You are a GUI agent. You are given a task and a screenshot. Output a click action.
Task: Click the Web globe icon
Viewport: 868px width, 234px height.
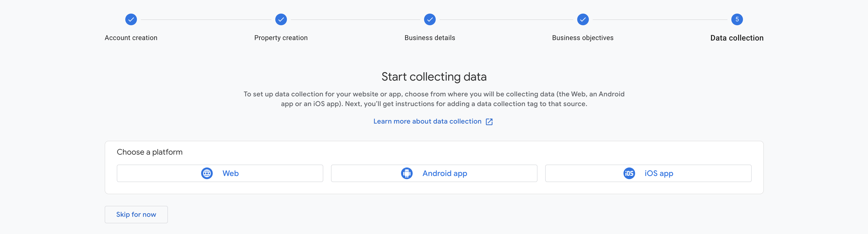[x=207, y=173]
